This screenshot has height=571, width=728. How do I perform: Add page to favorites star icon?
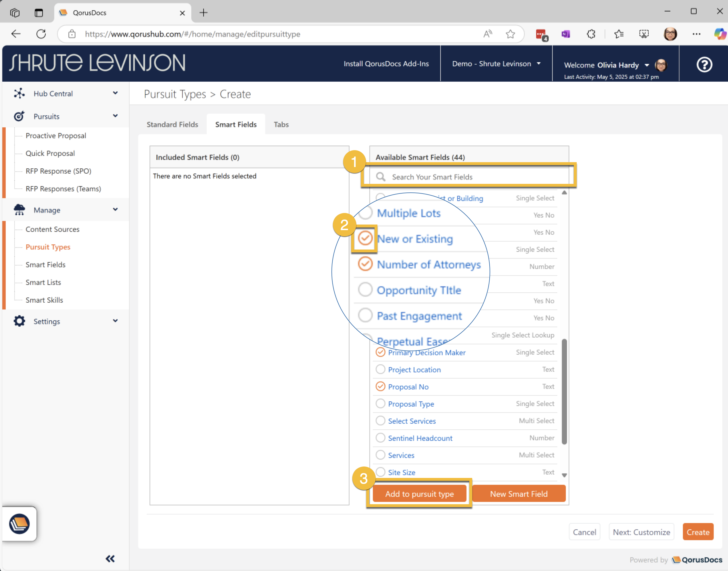click(x=510, y=34)
